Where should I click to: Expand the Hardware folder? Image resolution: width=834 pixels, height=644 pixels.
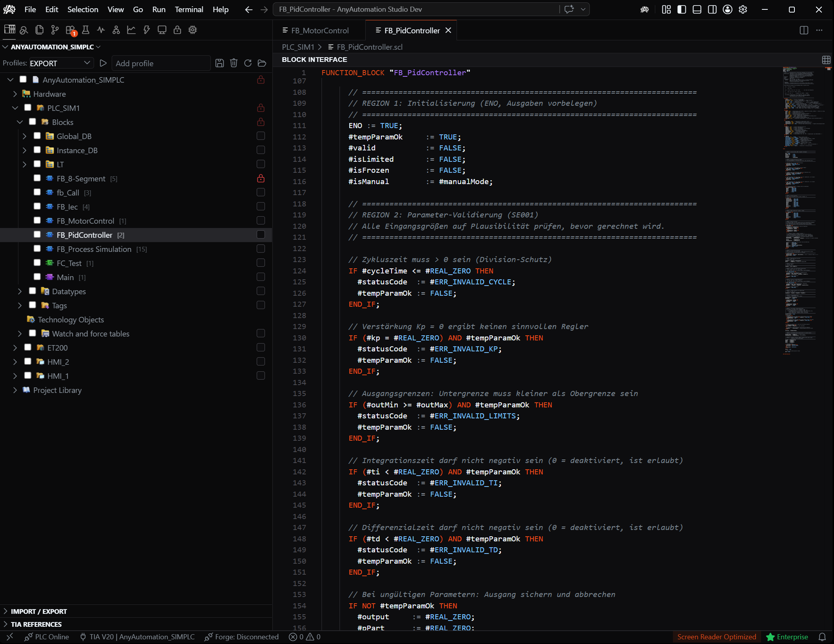pyautogui.click(x=15, y=94)
